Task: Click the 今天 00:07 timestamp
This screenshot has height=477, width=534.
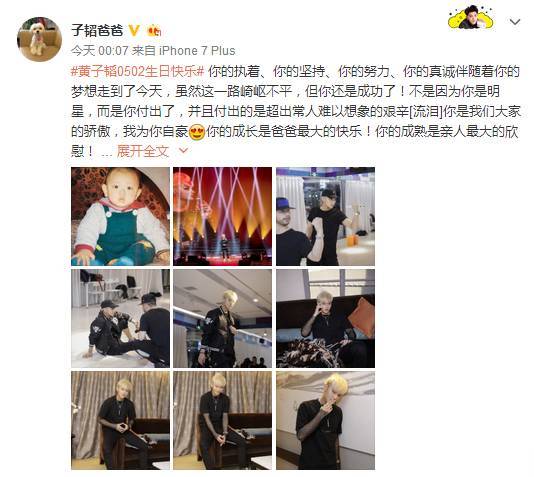Action: (99, 51)
